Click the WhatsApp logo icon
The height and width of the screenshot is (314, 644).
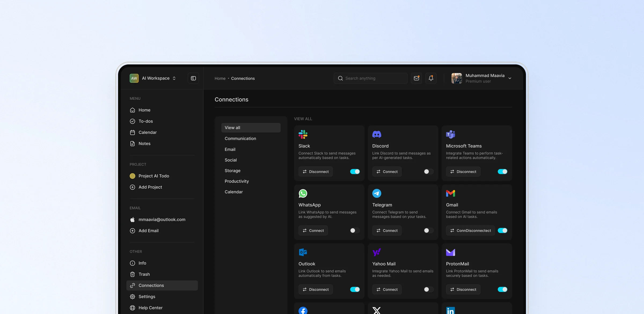(x=303, y=193)
